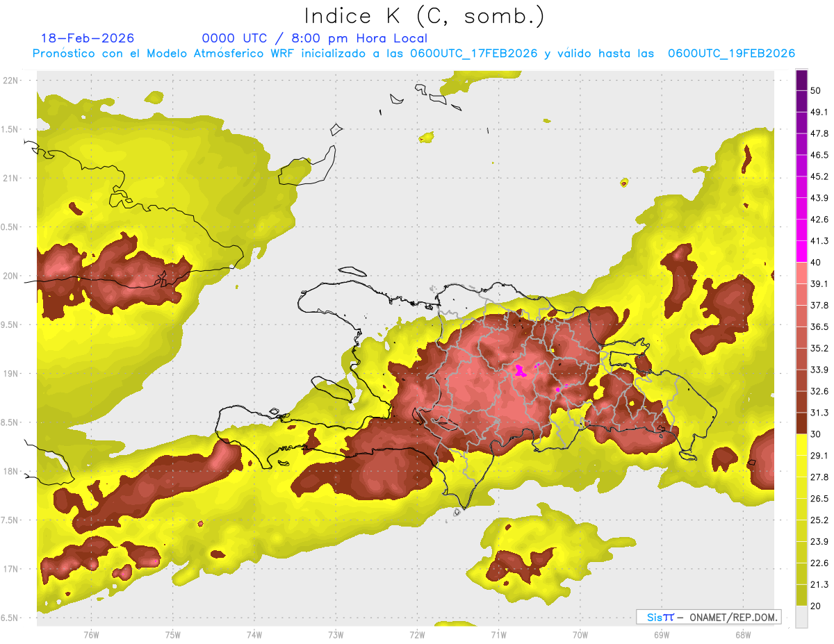
Task: Click the colorbar value '23.9'
Action: pos(819,541)
